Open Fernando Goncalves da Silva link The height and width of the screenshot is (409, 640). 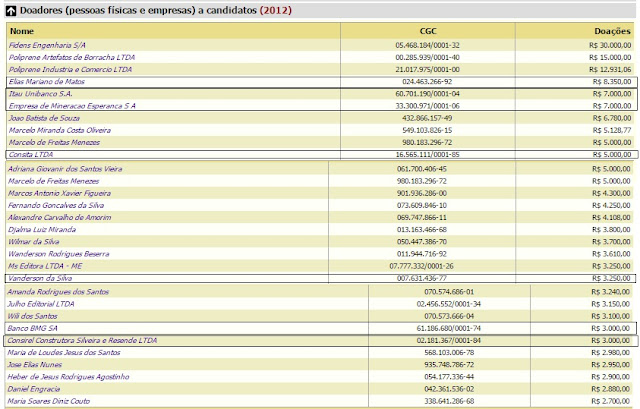click(56, 205)
